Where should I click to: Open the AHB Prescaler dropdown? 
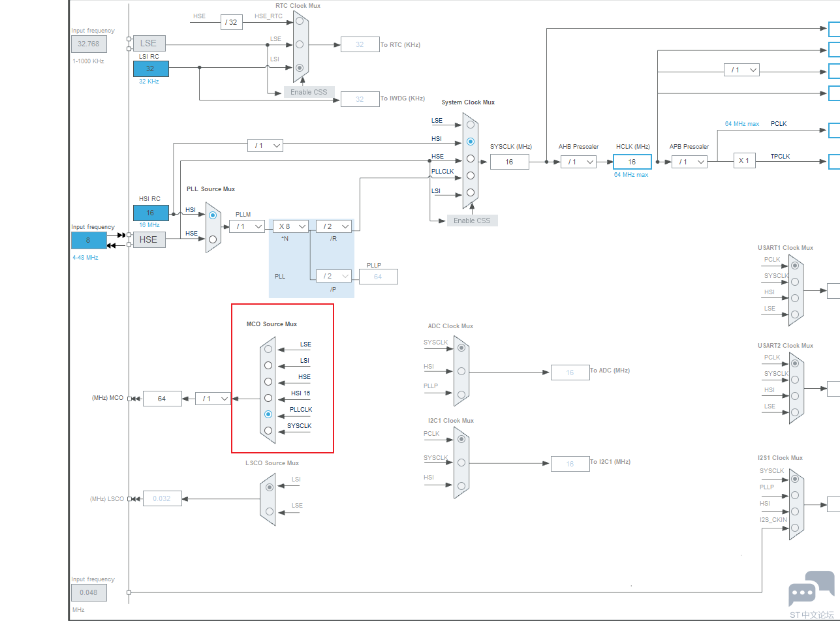[x=579, y=162]
